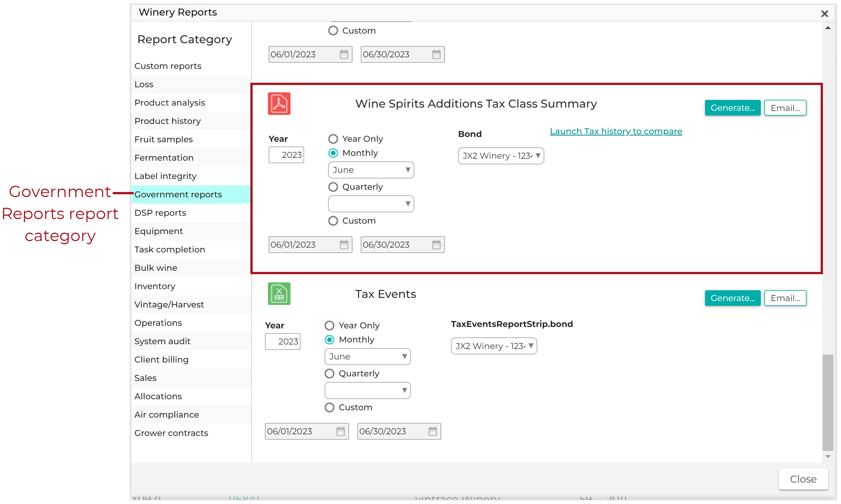Select Monthly in Tax Events section
Viewport: 841px width, 504px height.
pyautogui.click(x=330, y=340)
